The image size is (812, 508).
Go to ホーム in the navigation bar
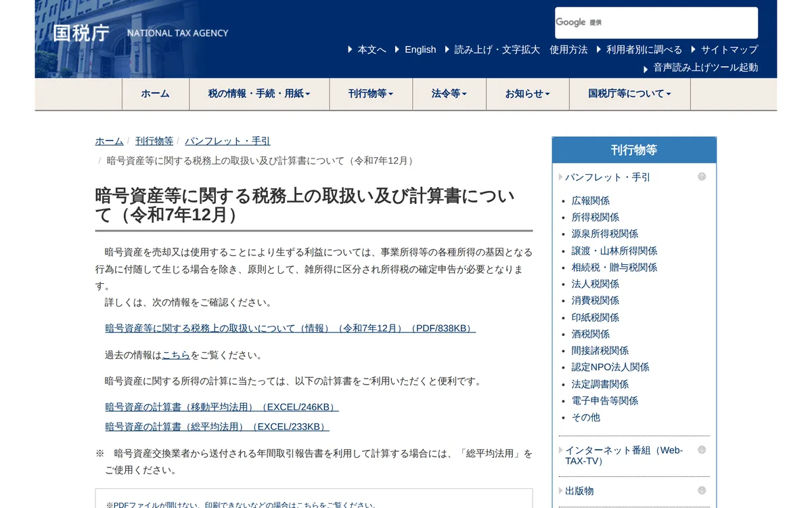[155, 93]
